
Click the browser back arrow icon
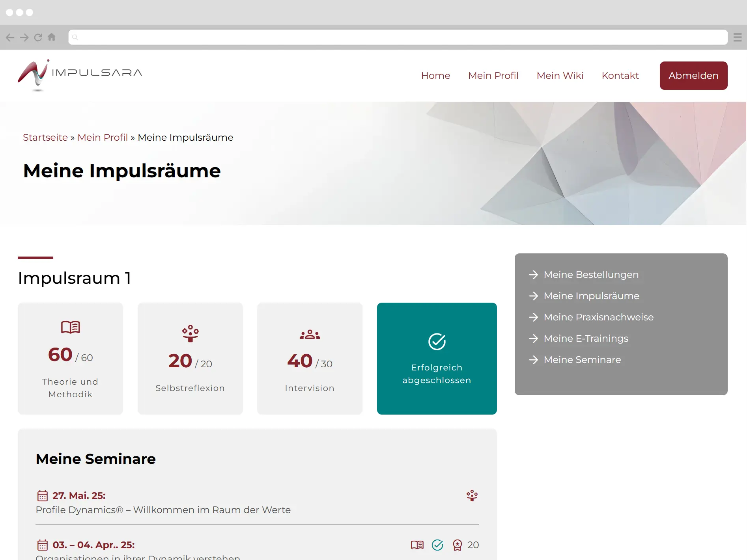tap(10, 37)
